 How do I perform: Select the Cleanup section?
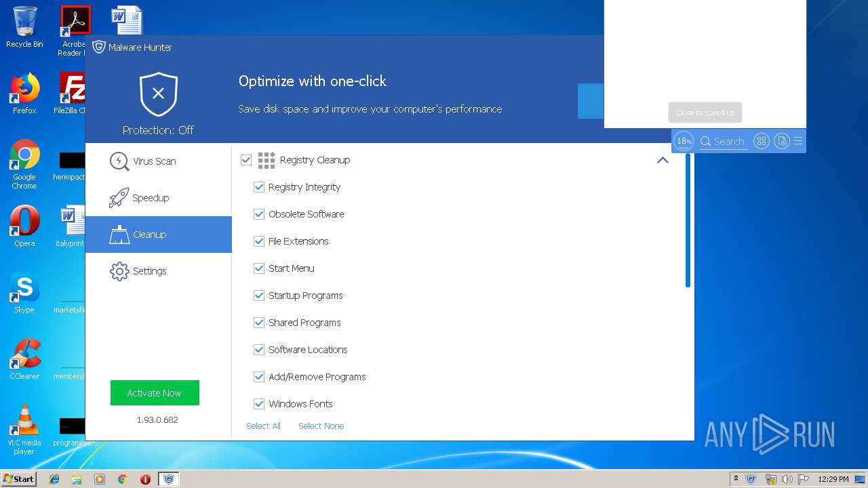pos(158,235)
